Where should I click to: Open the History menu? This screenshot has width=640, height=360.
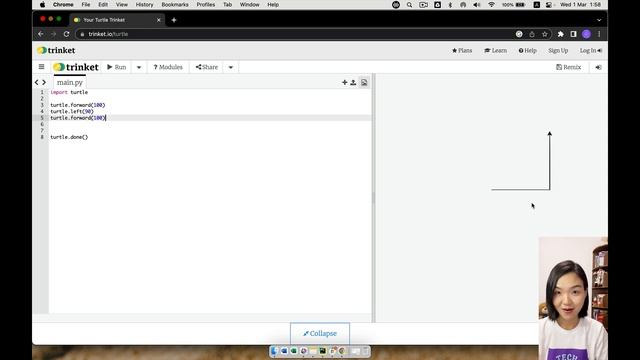pos(144,5)
